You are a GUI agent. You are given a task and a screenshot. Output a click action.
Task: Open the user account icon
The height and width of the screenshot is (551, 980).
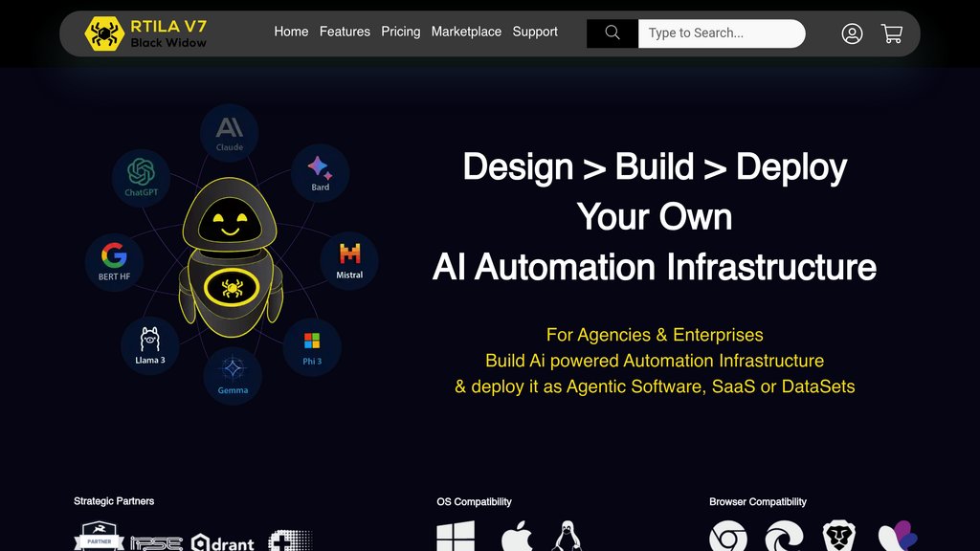click(852, 33)
